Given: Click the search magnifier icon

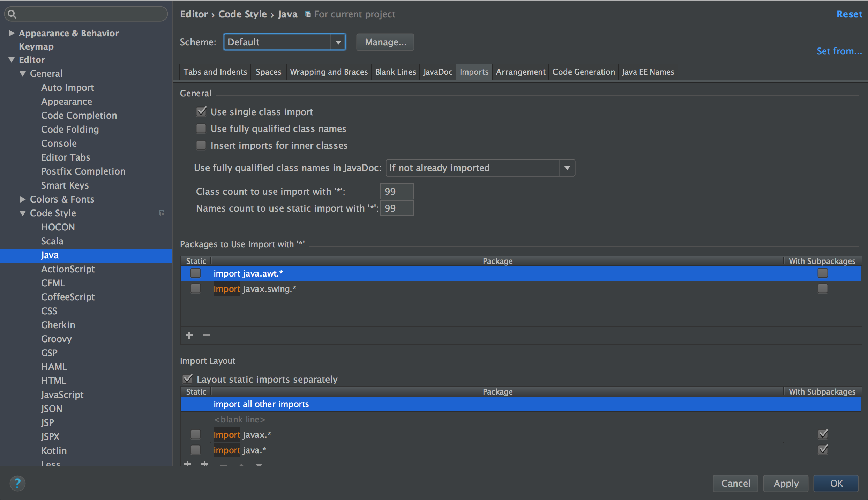Looking at the screenshot, I should click(12, 14).
